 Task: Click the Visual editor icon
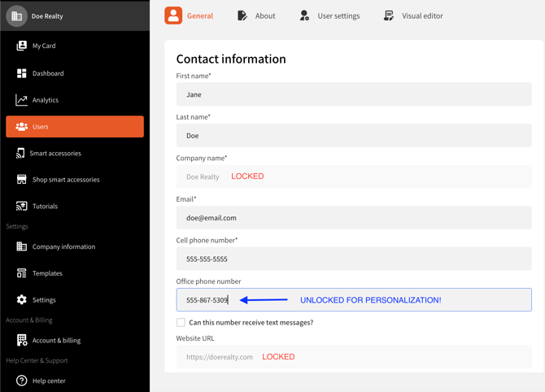point(389,15)
